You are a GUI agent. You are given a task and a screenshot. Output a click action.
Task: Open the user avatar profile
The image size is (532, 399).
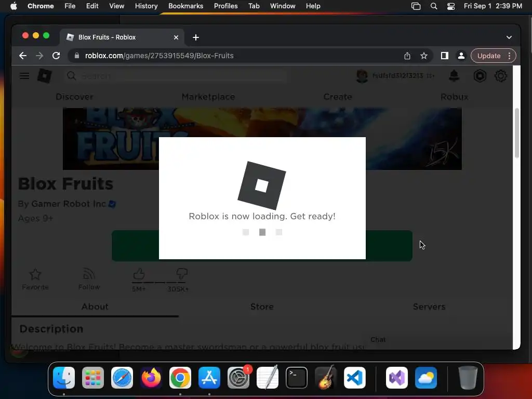[x=362, y=76]
